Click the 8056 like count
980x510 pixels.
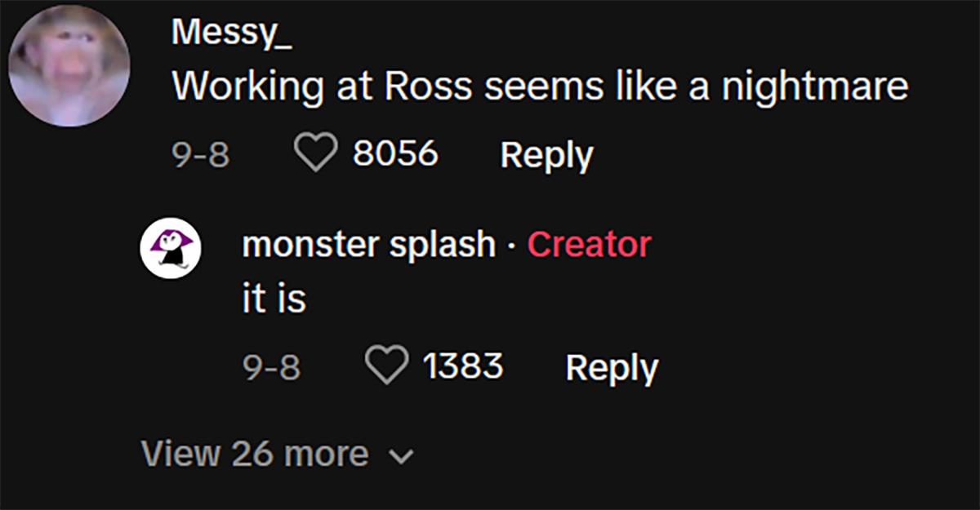point(398,153)
